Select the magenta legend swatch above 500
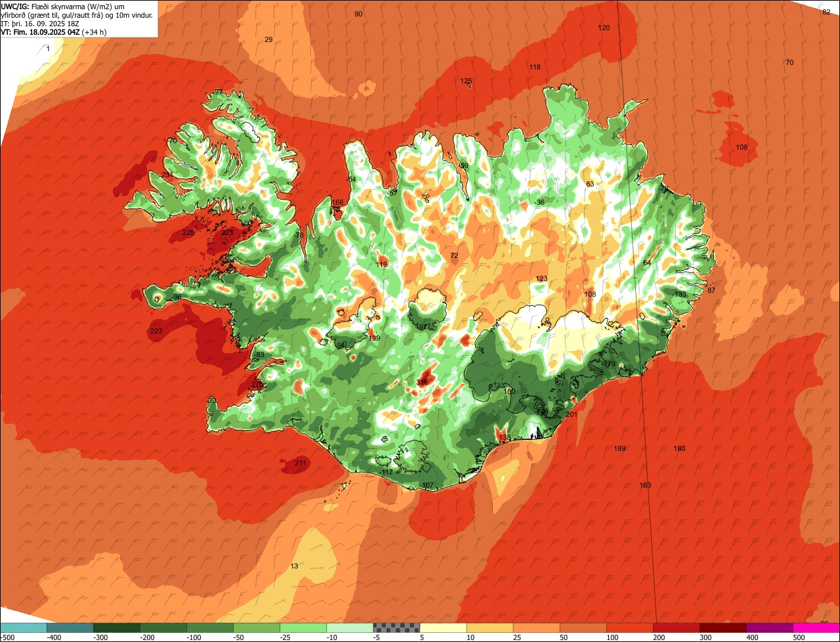 click(816, 628)
